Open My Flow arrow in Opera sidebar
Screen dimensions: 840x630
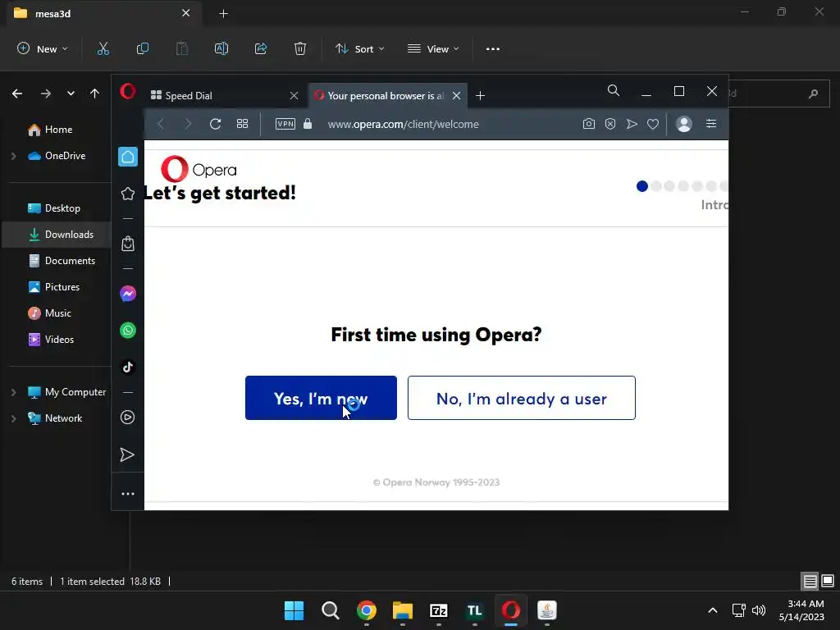127,454
